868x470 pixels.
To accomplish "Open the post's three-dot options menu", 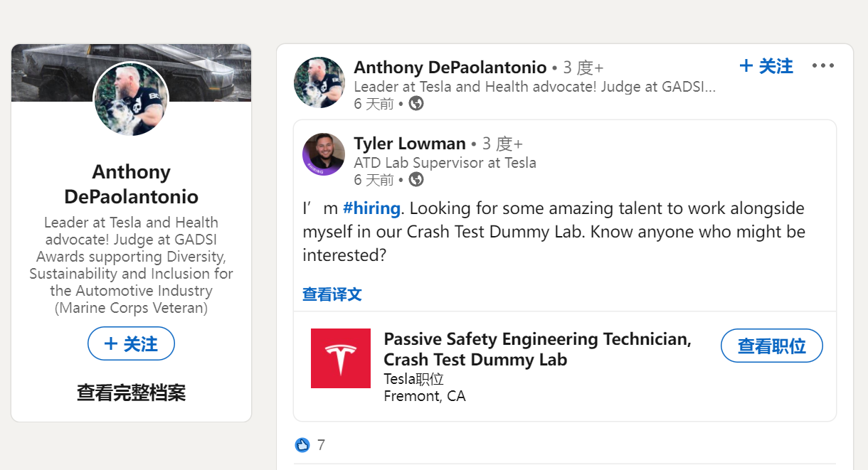I will click(x=822, y=66).
